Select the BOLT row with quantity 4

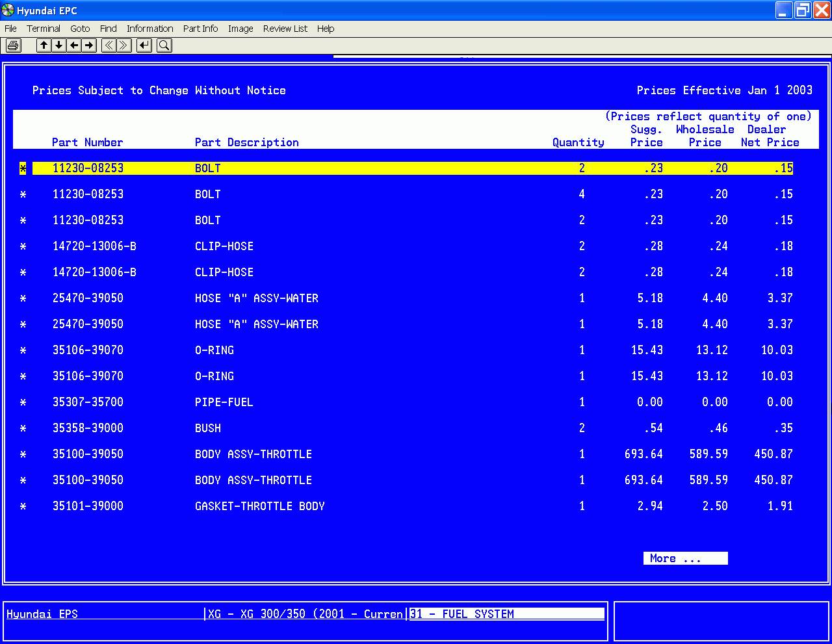(406, 194)
